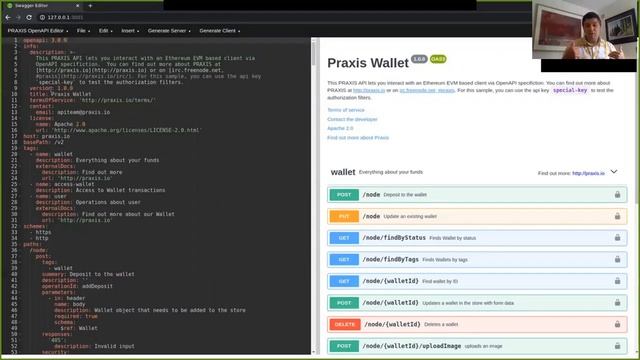Expand GET /node/{walletId} Find wallet operation
This screenshot has width=640, height=360.
coord(477,281)
